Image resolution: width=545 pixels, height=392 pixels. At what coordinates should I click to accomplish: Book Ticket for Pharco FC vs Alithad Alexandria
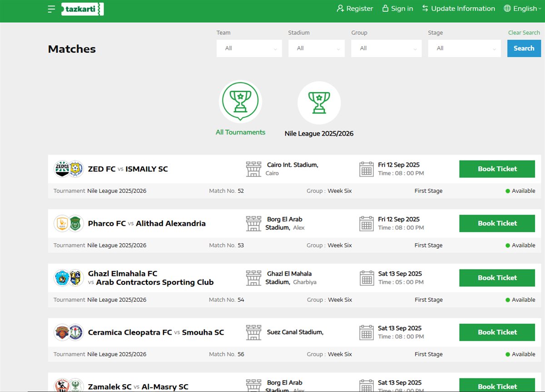pos(497,223)
